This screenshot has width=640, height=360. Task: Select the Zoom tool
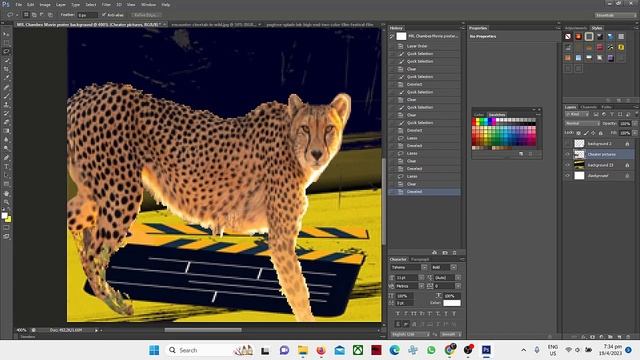(6, 202)
